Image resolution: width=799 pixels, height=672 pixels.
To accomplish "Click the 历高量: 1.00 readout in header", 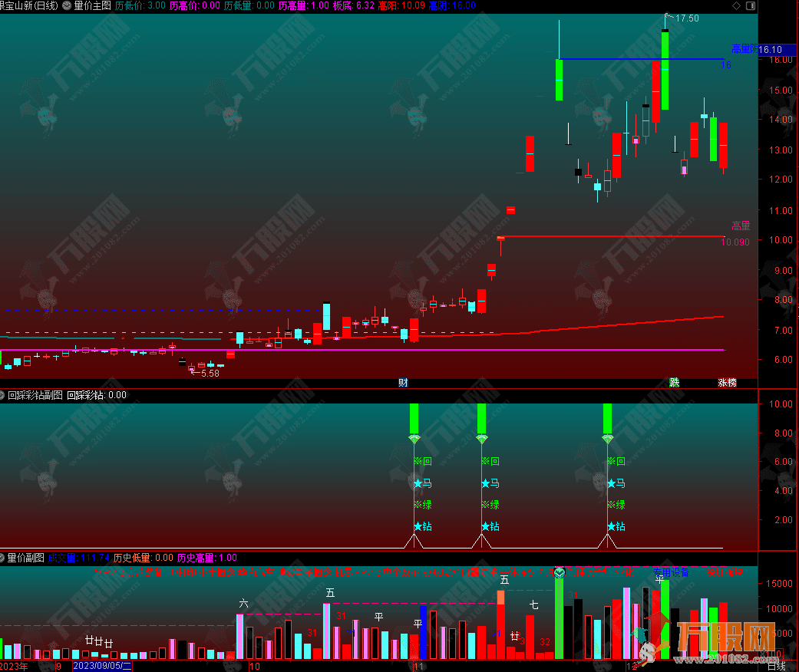I will [x=304, y=5].
